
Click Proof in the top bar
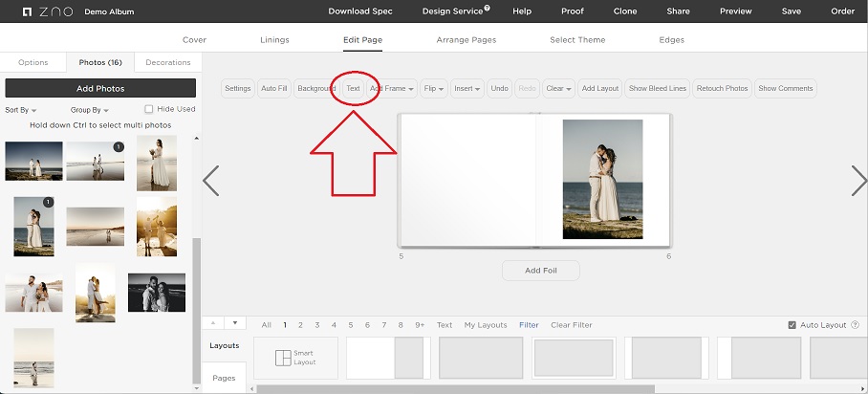[x=573, y=11]
